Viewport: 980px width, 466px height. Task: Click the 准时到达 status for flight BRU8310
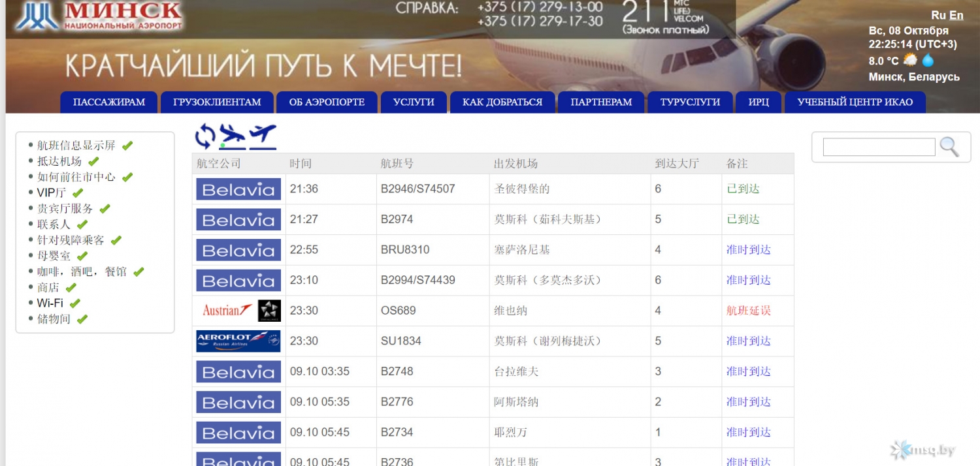tap(749, 250)
